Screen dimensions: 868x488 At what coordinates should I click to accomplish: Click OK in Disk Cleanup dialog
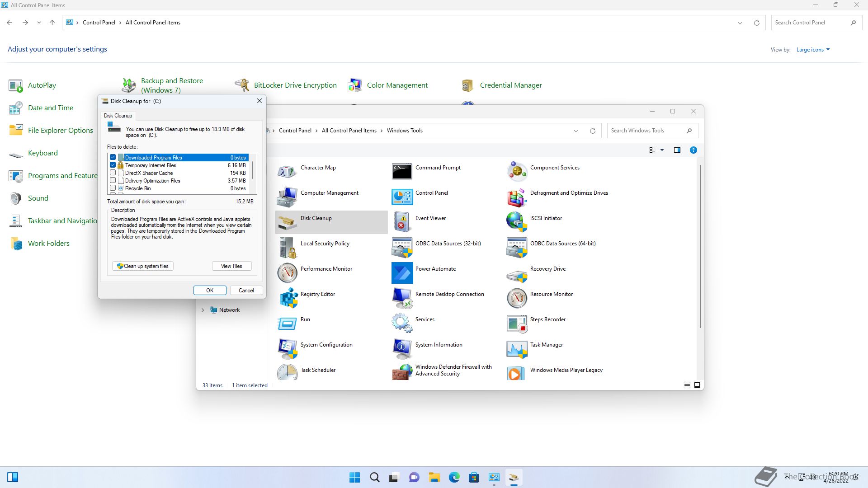point(210,291)
